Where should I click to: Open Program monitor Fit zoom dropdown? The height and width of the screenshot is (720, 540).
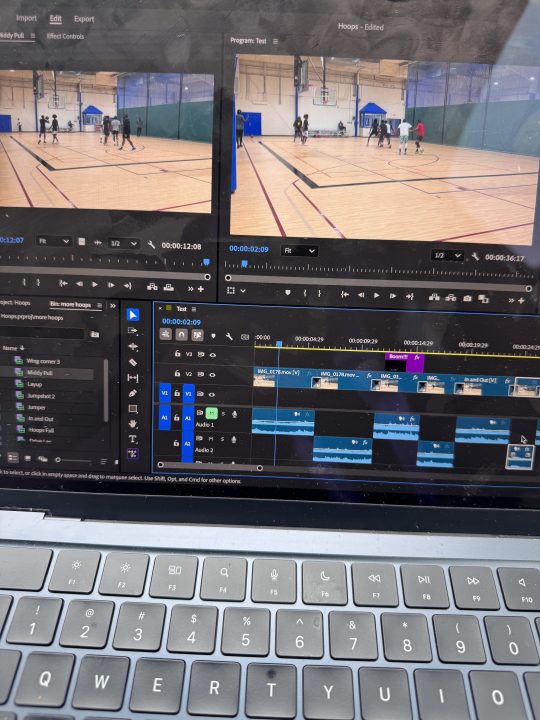pyautogui.click(x=299, y=251)
